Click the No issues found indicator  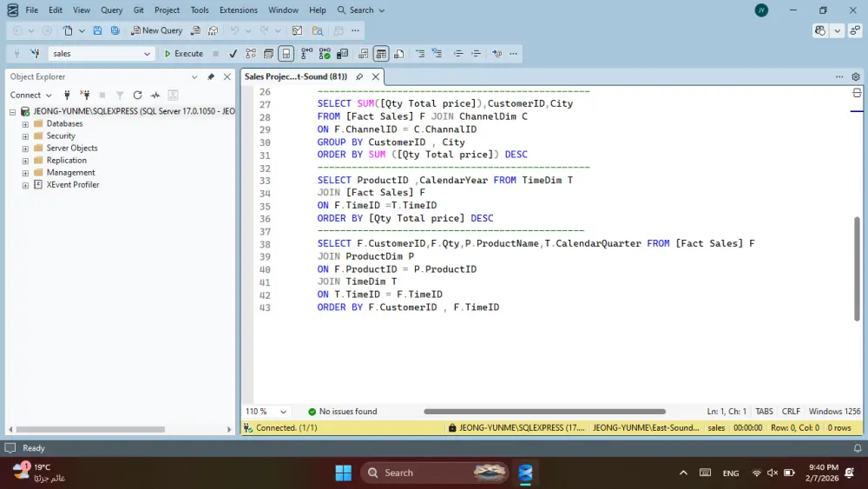click(342, 412)
